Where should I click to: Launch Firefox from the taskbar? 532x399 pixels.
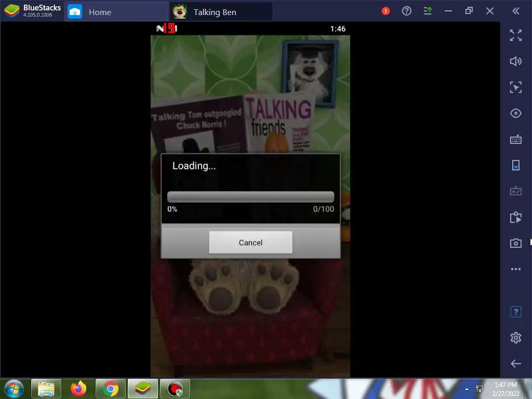pyautogui.click(x=78, y=389)
